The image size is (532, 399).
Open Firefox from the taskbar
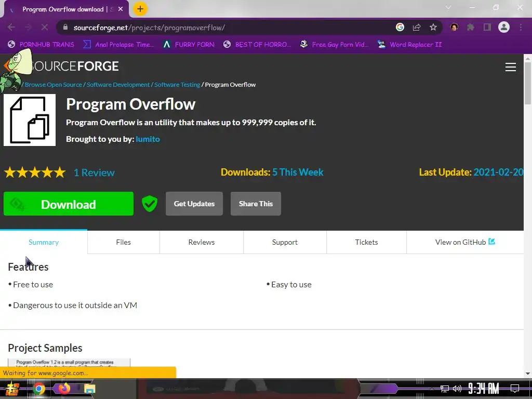pyautogui.click(x=64, y=388)
